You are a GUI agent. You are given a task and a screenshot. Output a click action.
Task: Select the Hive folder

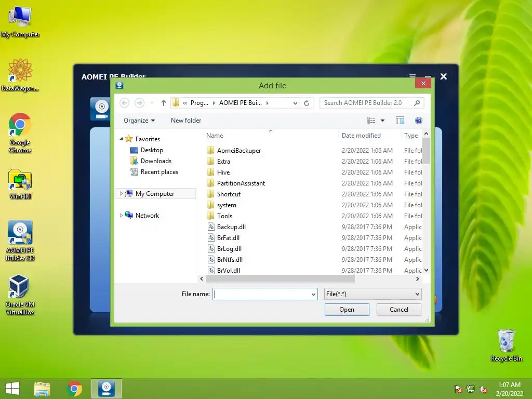pos(223,172)
